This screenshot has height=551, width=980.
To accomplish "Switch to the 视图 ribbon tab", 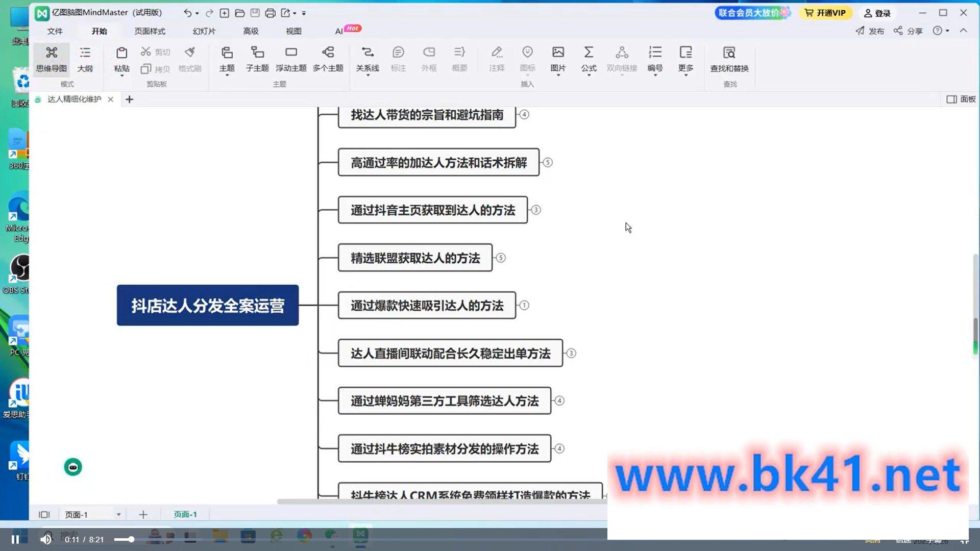I will pyautogui.click(x=293, y=31).
